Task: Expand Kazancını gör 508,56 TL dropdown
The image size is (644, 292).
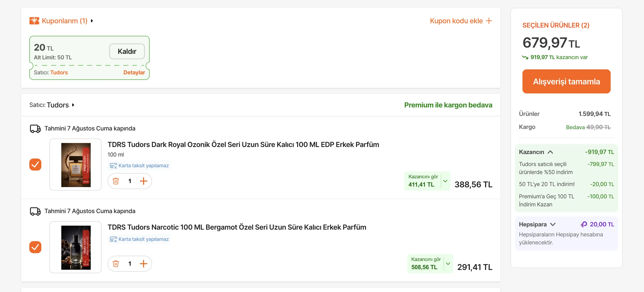Action: (x=448, y=264)
